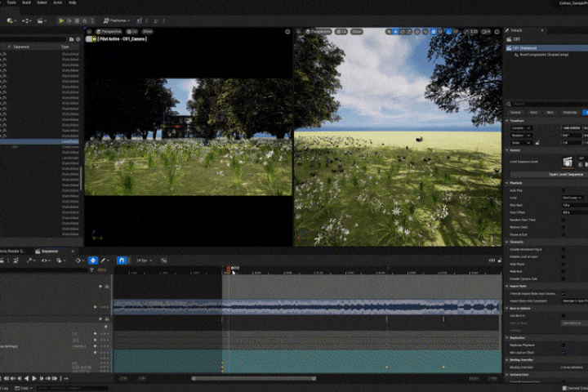Toggle the Pause at End checkbox

(563, 234)
